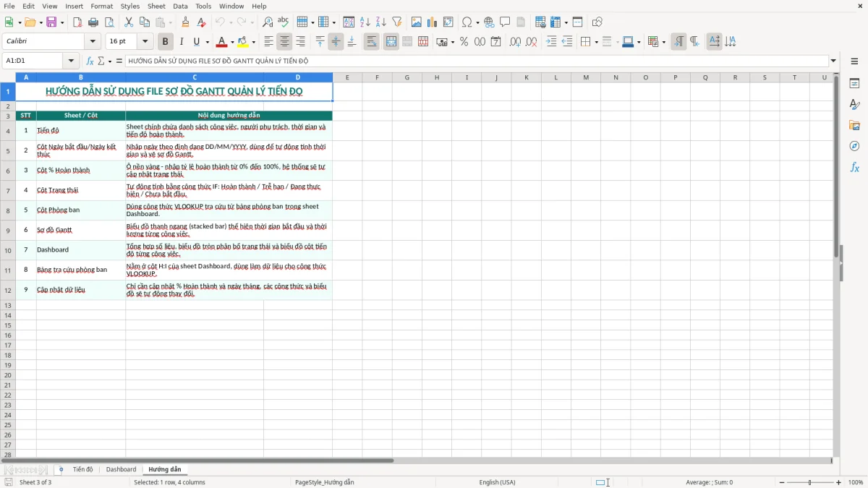Open Conditional Formatting dropdown arrow
The image size is (868, 488).
coord(664,42)
